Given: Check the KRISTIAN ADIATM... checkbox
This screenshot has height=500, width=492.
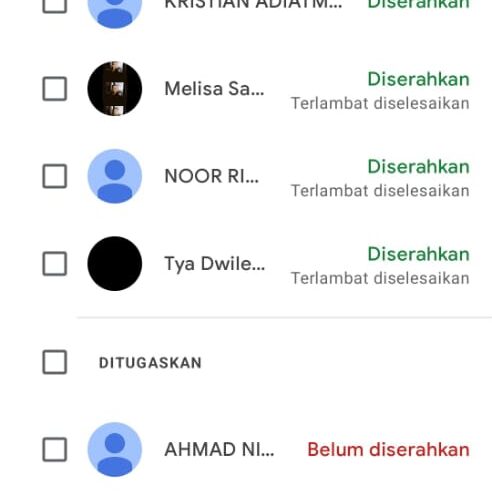Looking at the screenshot, I should point(55,5).
